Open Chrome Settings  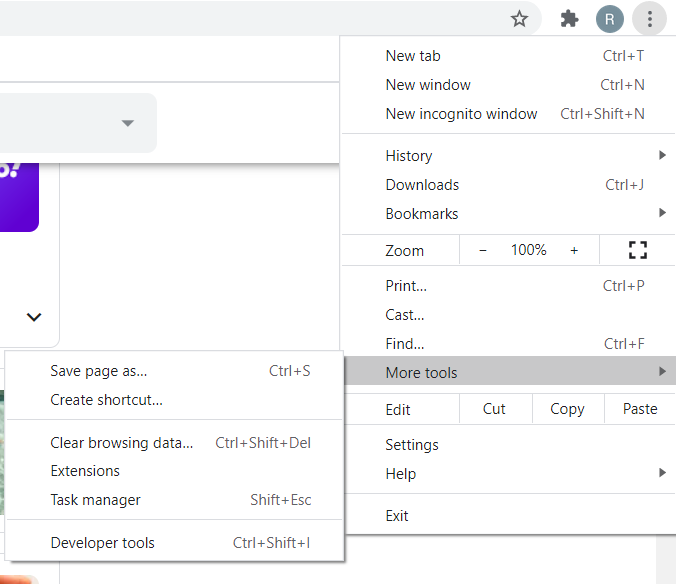click(x=412, y=445)
